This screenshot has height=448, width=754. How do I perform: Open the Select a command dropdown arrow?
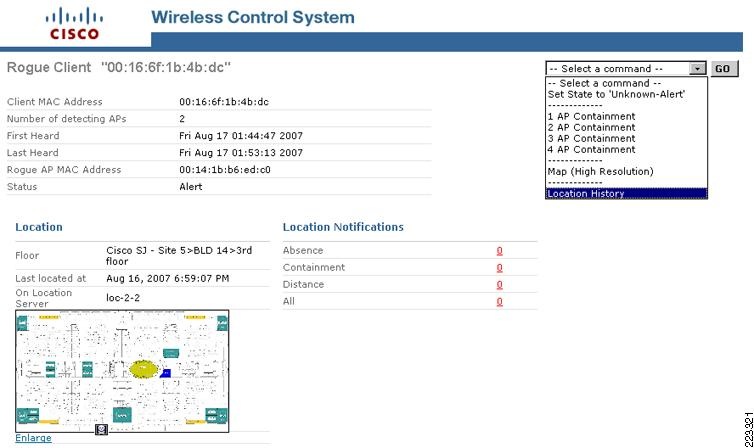click(x=697, y=69)
